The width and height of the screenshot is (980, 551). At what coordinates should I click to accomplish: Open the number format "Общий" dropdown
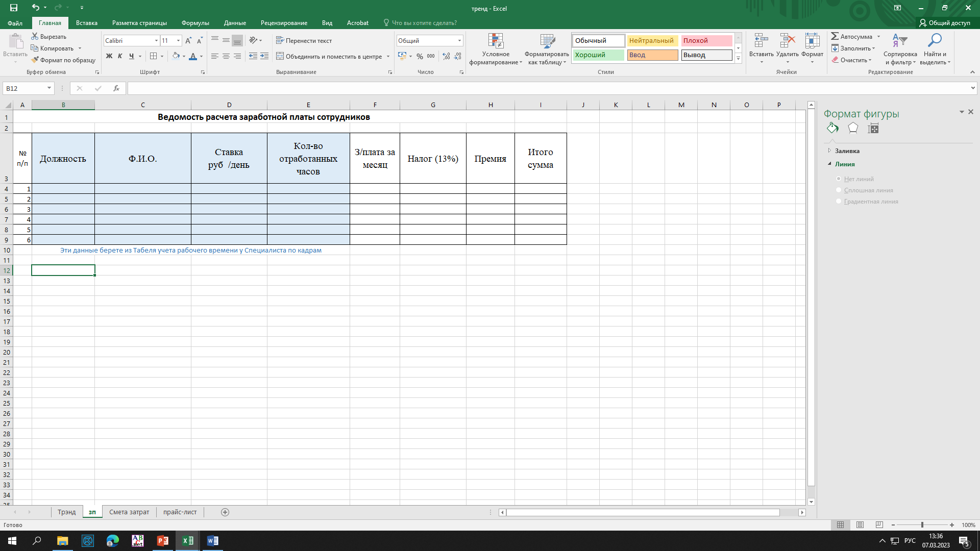459,41
